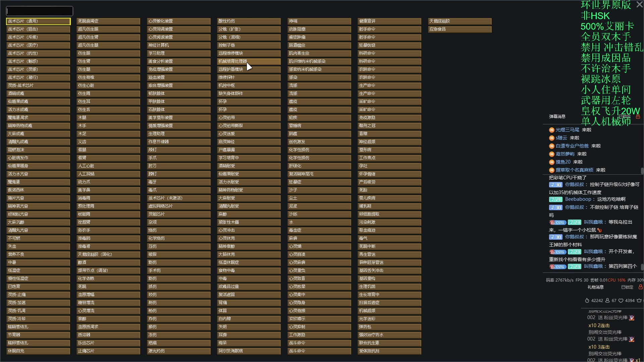
Task: Choose 学习助理
Action: click(179, 53)
